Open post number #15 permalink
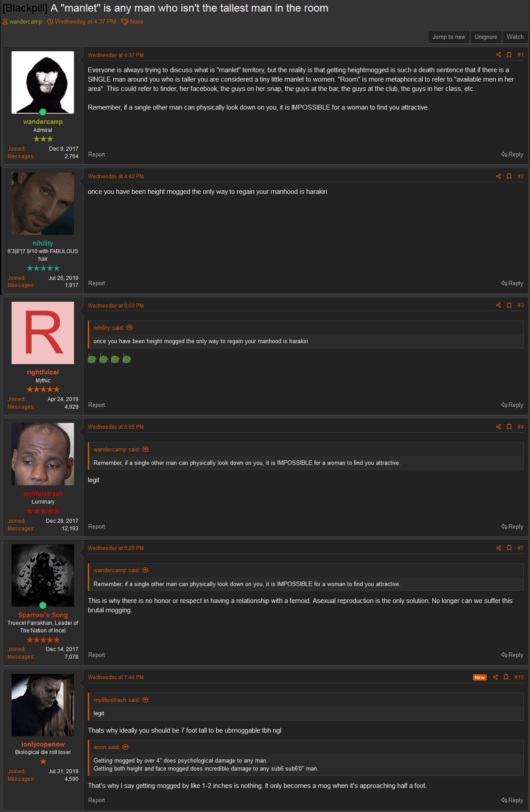 (x=519, y=677)
